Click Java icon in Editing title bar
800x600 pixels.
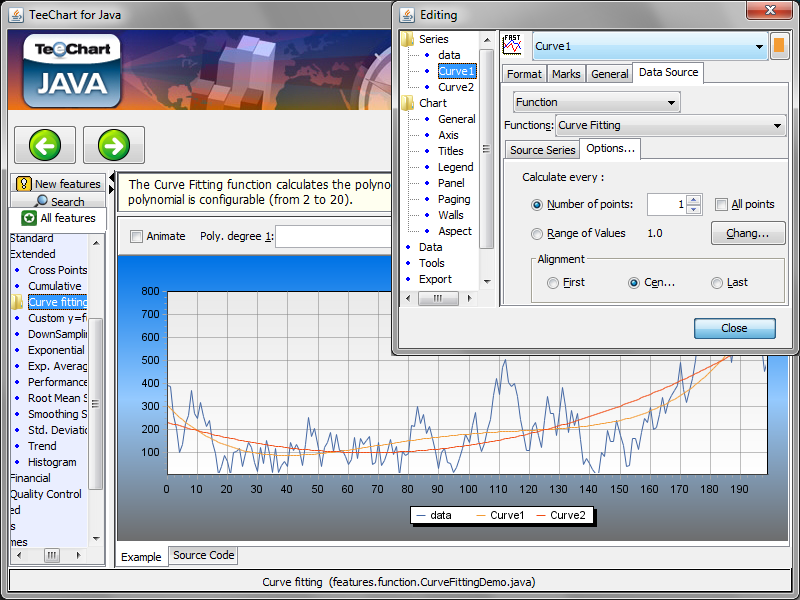407,15
